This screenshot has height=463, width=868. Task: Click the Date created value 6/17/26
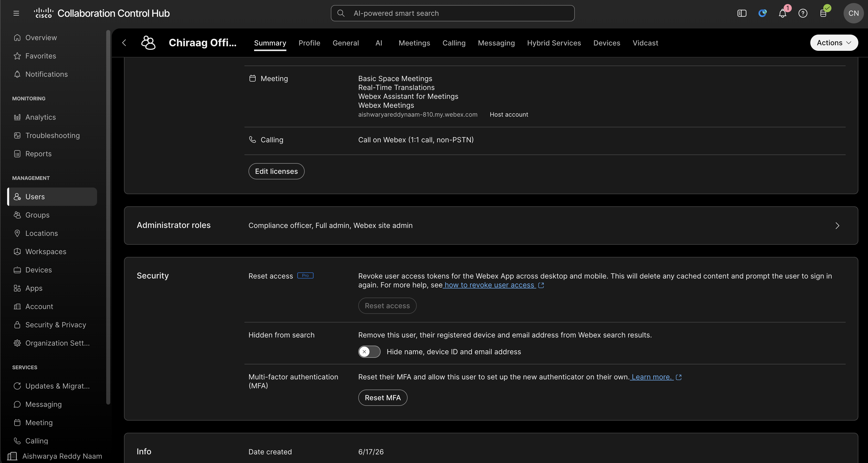[x=371, y=452]
